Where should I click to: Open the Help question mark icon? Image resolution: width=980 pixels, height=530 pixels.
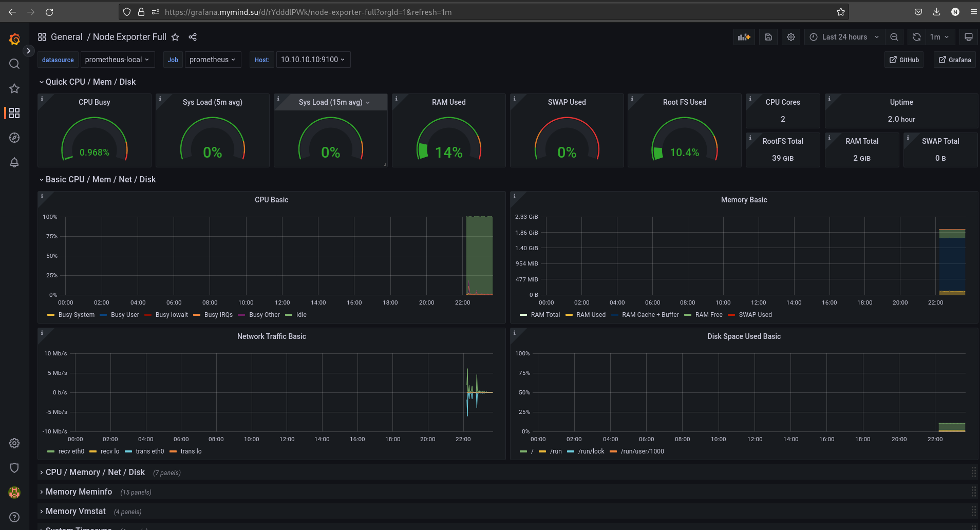point(14,517)
